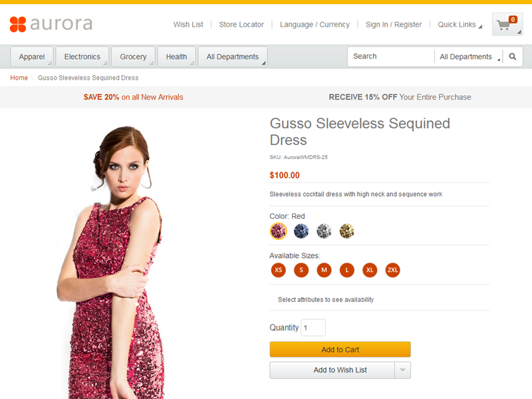Image resolution: width=532 pixels, height=399 pixels.
Task: Select size XS
Action: (279, 270)
